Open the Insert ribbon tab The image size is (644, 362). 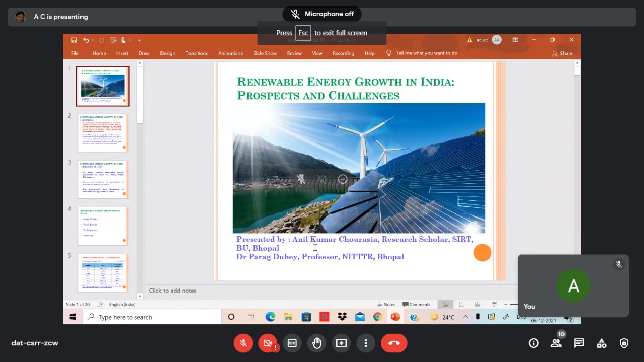point(122,53)
